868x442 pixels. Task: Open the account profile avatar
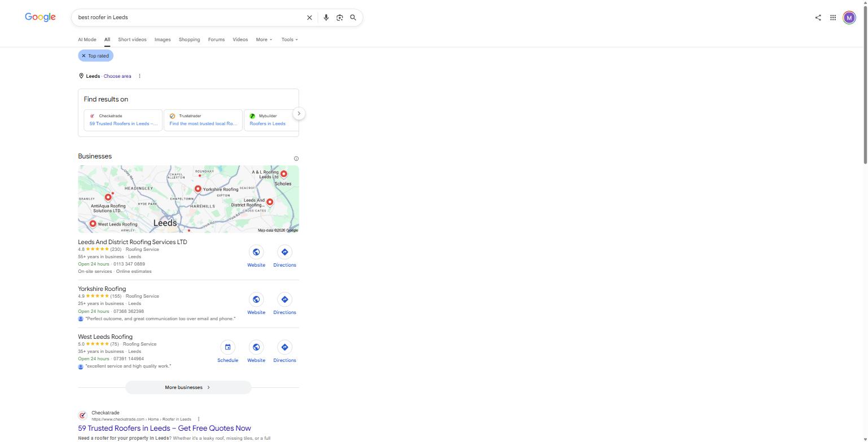click(x=849, y=17)
